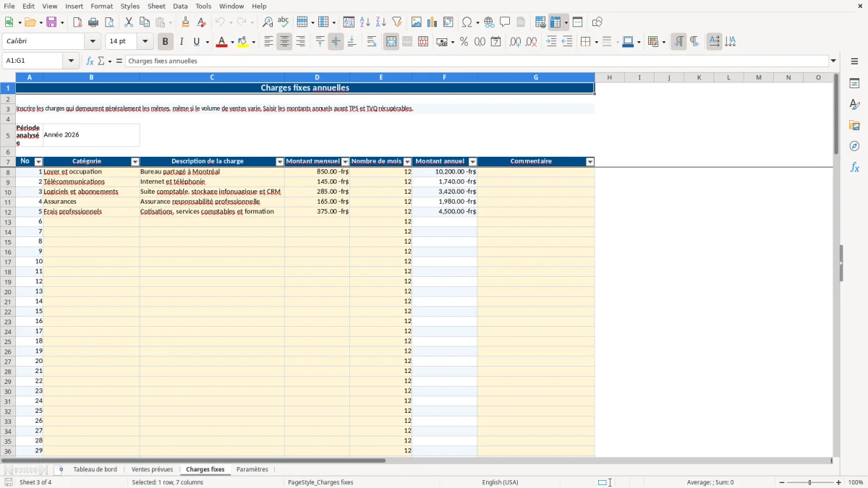
Task: Click column header D
Action: coord(317,77)
